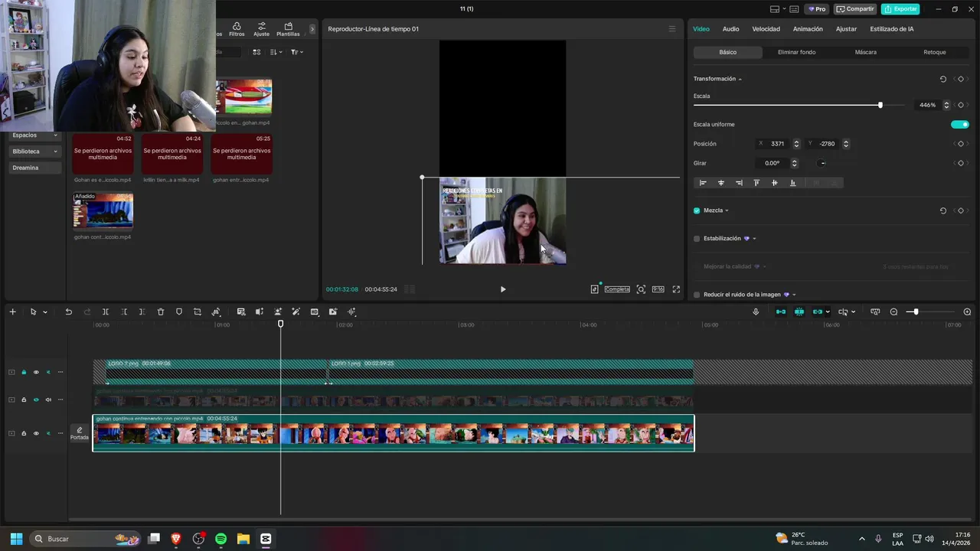980x551 pixels.
Task: Split clip at playhead
Action: 106,311
